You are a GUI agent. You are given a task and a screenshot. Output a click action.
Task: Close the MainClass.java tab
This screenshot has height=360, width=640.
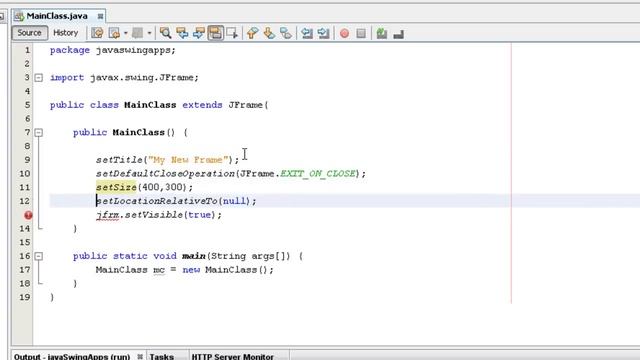click(x=100, y=16)
